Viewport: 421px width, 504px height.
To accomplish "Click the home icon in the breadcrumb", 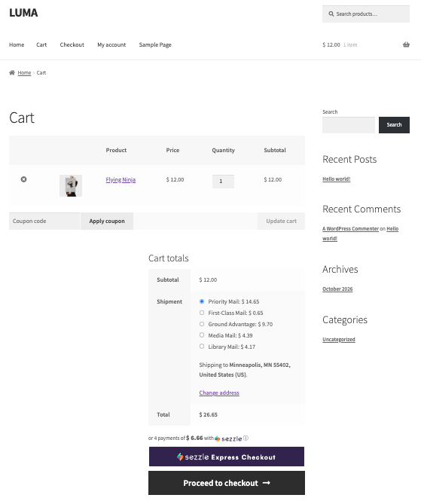I will 12,72.
